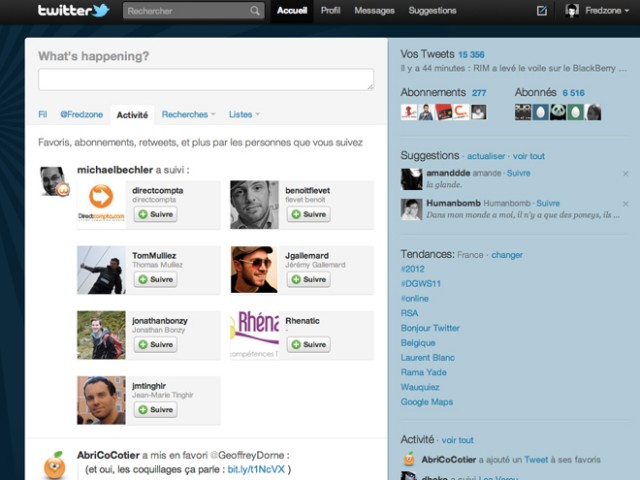Open Bonjour Twitter trend
Viewport: 640px width, 480px height.
(430, 328)
